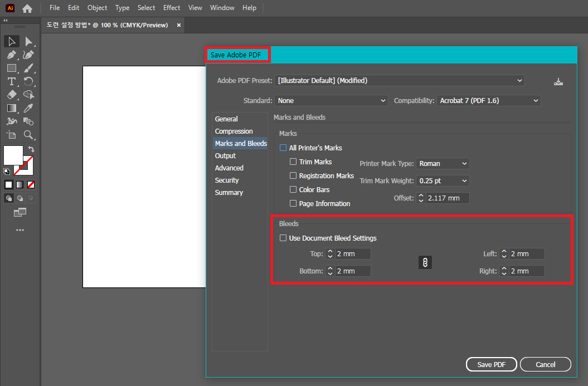Screen dimensions: 588x386
Task: Open the Select menu
Action: 146,8
